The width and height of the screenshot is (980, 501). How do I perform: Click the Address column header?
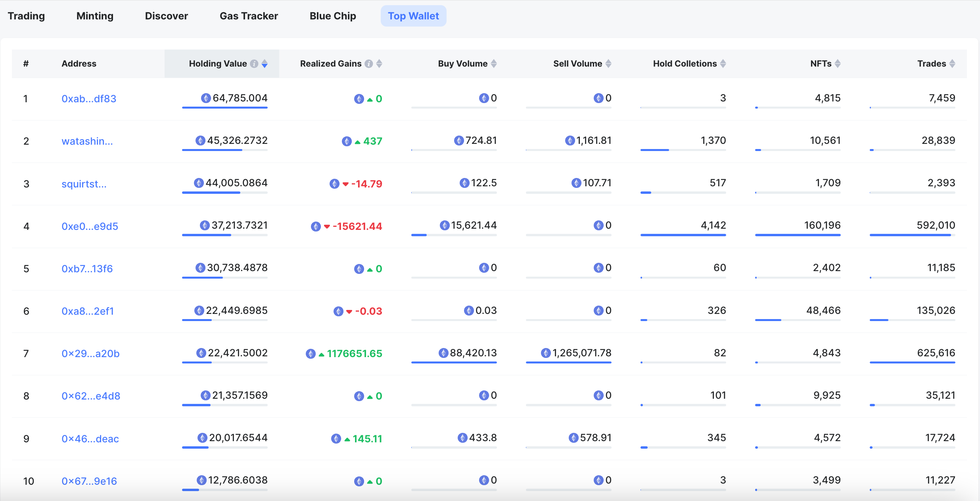[79, 64]
